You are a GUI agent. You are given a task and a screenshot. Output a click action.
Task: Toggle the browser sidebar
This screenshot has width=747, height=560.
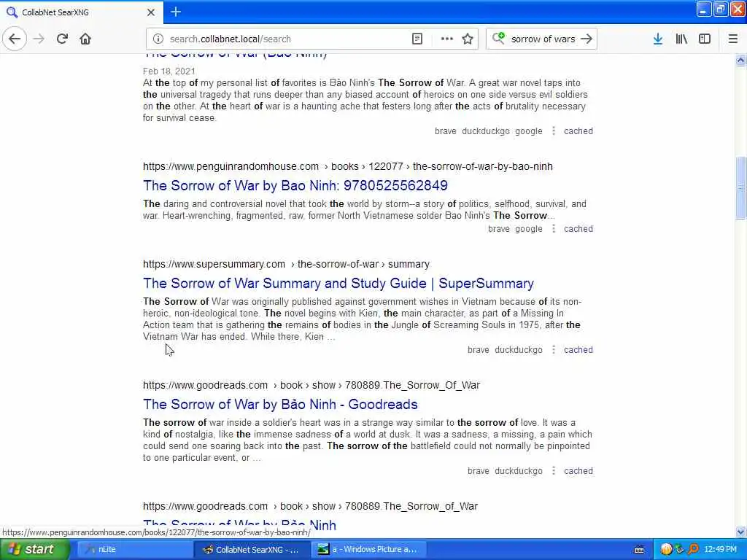coord(705,39)
